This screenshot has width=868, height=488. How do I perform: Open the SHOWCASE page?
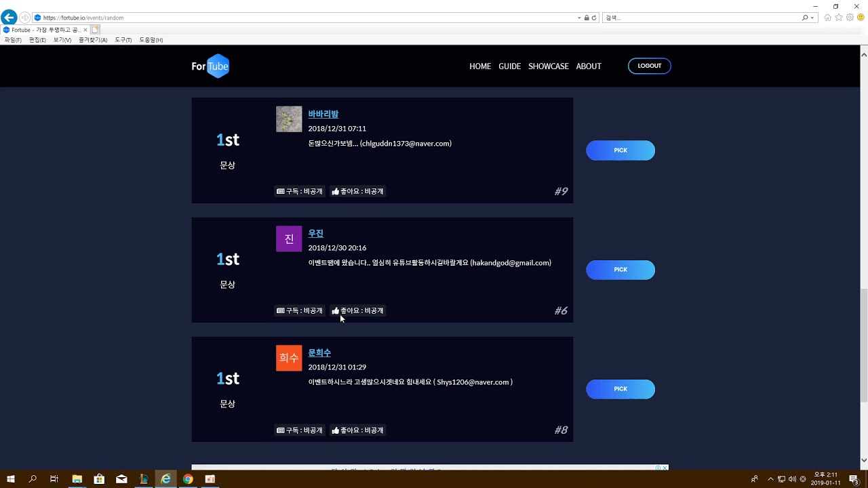click(x=549, y=66)
